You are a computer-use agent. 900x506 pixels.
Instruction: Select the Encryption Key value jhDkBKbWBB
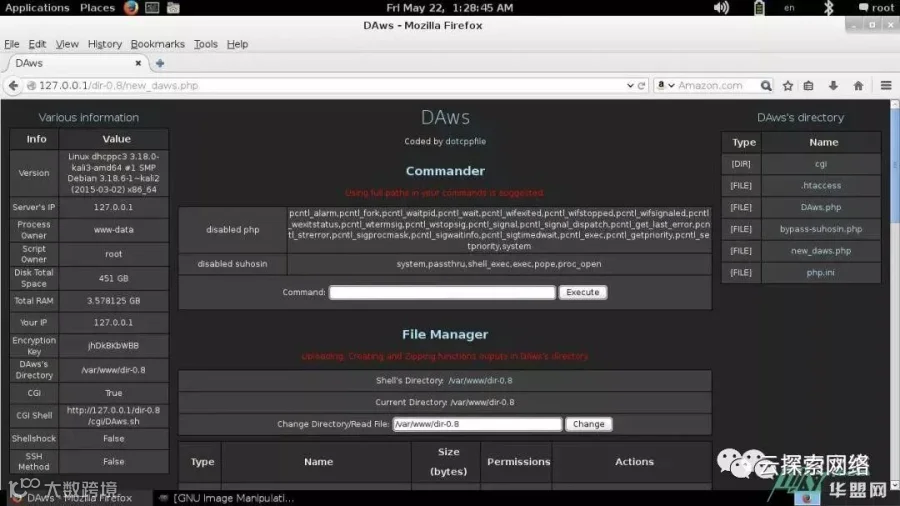coord(114,346)
